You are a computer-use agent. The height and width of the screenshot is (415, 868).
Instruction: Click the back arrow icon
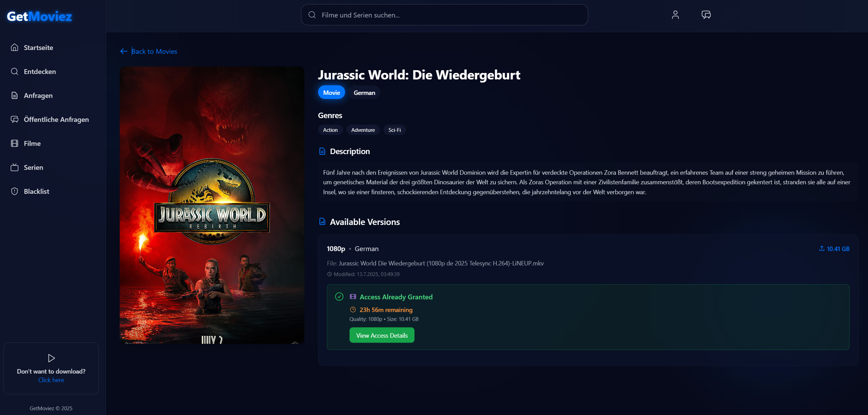pos(124,51)
